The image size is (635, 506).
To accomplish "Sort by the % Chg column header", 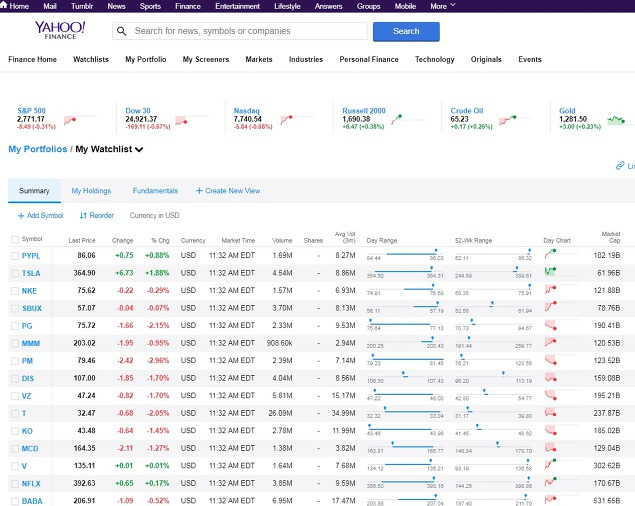I will click(x=160, y=241).
